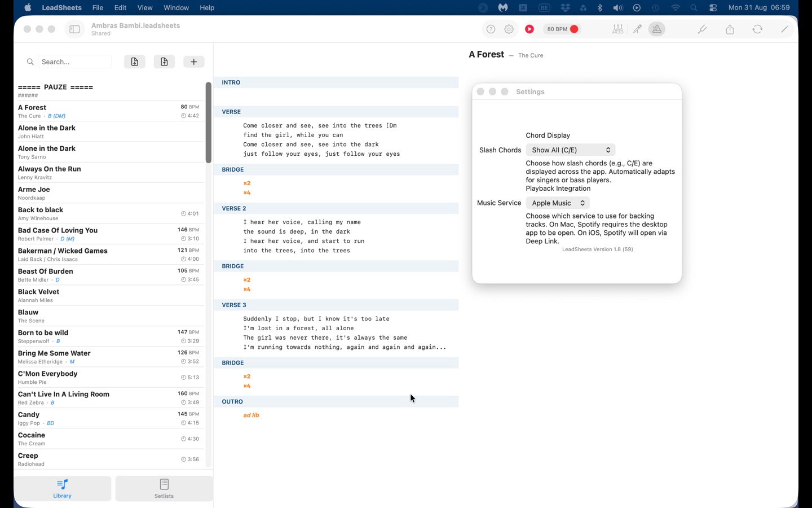Select the song Black Velvet
812x508 pixels.
click(x=109, y=296)
